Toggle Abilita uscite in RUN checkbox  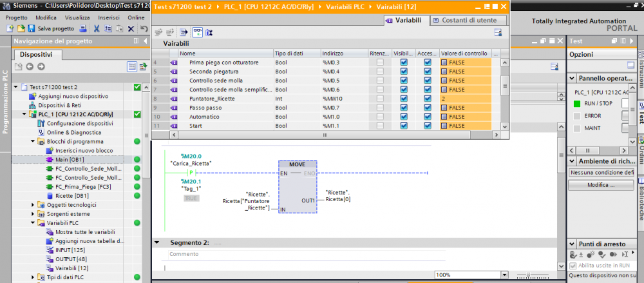pyautogui.click(x=573, y=266)
